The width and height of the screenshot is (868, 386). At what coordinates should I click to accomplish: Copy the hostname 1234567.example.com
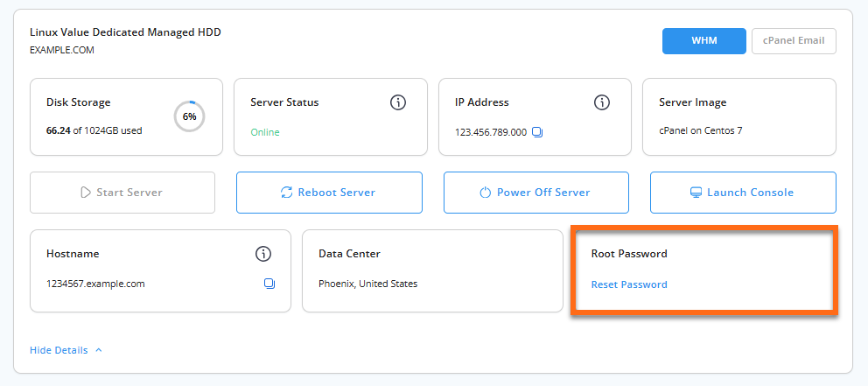coord(269,284)
